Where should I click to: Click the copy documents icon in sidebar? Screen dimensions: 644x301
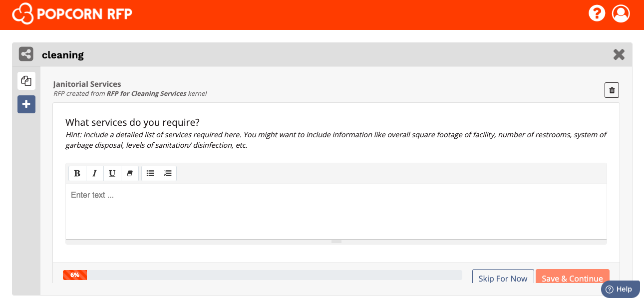click(26, 81)
